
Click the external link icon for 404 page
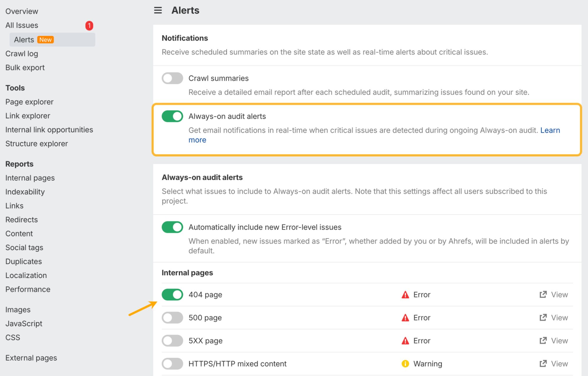[x=543, y=295]
